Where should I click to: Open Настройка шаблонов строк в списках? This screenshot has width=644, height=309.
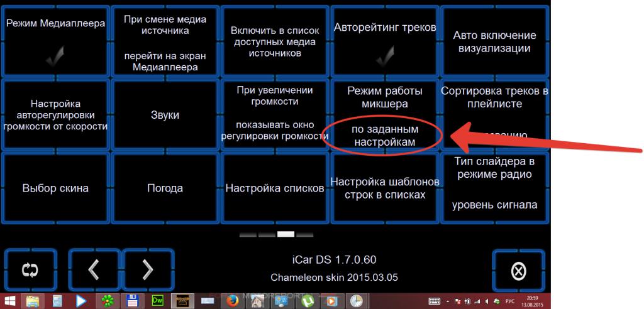[x=385, y=188]
